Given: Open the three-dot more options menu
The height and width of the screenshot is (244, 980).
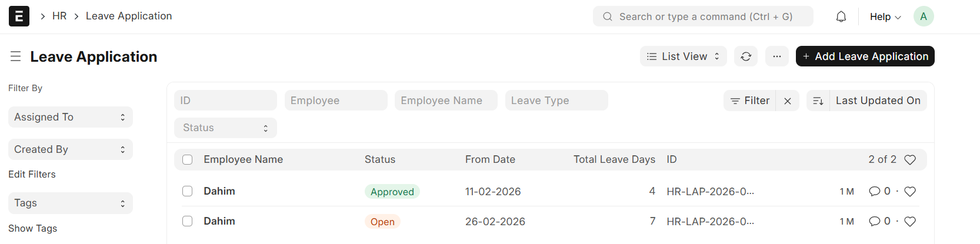Looking at the screenshot, I should pos(777,56).
